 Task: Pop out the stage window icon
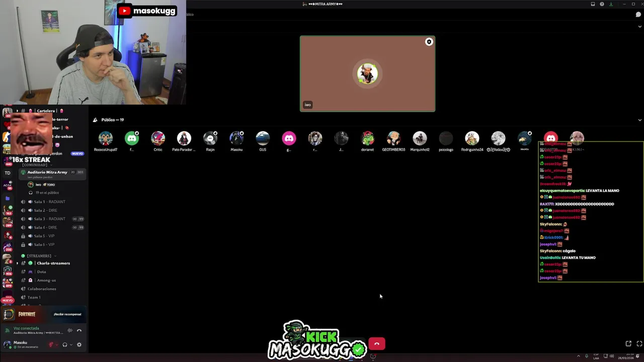[628, 344]
